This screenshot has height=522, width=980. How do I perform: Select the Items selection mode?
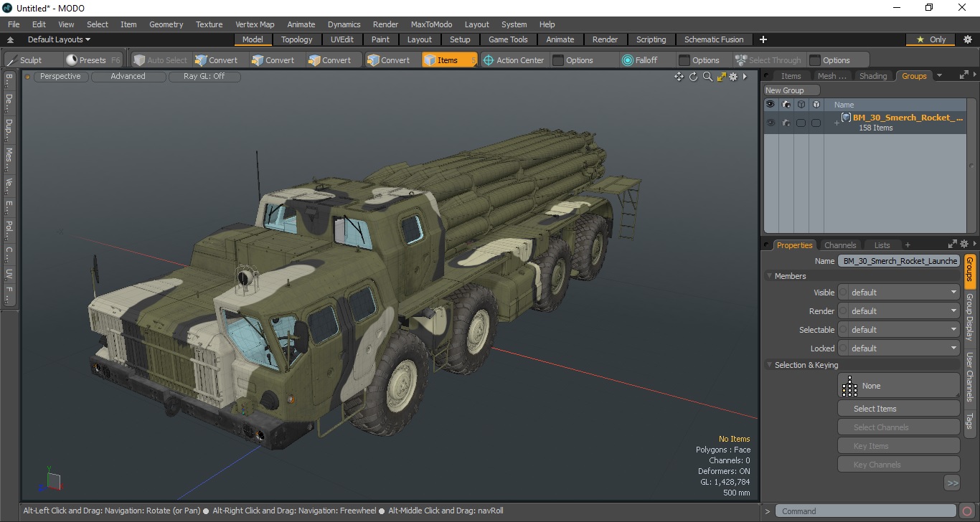(450, 60)
